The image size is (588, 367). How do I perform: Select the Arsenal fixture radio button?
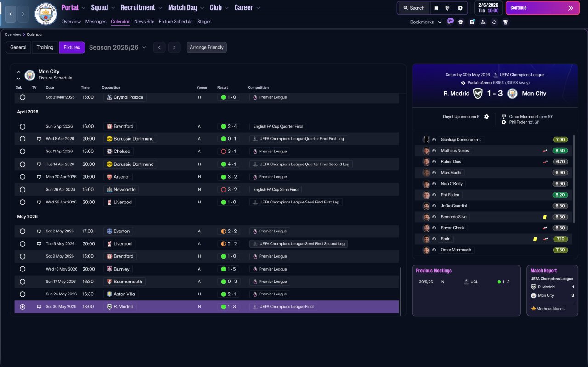[23, 177]
